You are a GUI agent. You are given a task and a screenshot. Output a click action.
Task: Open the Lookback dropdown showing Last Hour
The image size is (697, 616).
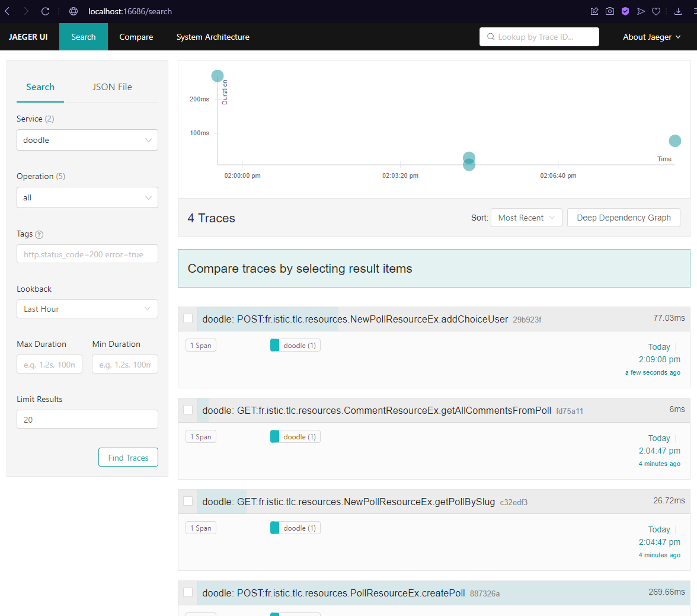pos(87,309)
